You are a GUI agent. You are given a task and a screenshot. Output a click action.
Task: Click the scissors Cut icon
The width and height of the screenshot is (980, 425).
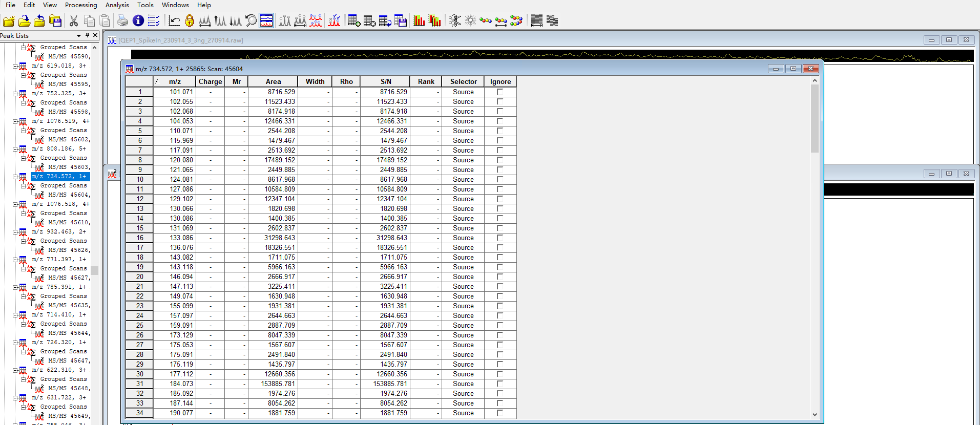pos(74,20)
